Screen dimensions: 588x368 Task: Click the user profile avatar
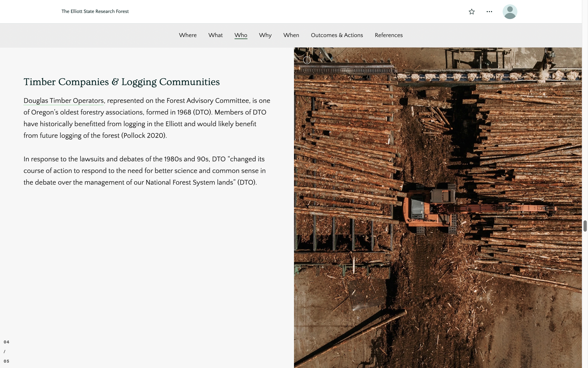[509, 12]
